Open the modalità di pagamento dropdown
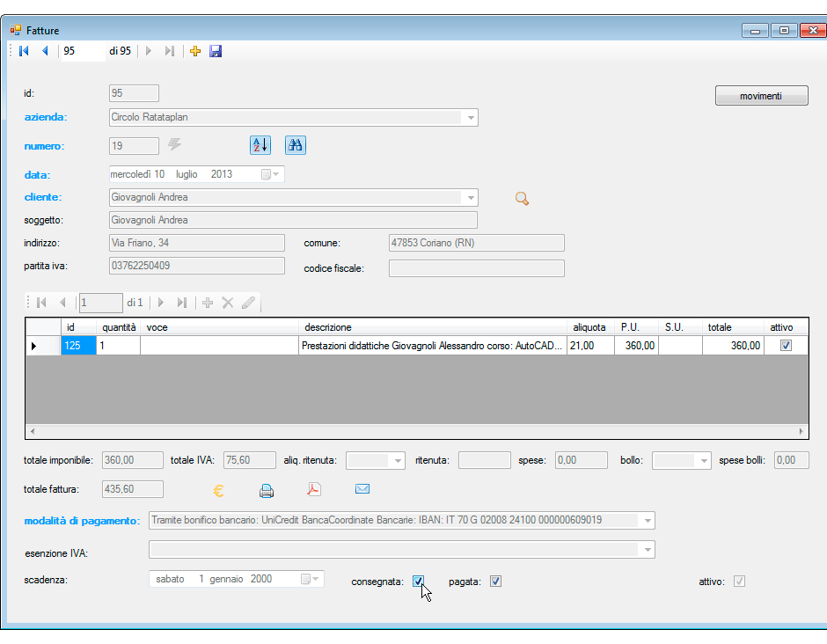Screen dimensions: 827x644 (648, 521)
